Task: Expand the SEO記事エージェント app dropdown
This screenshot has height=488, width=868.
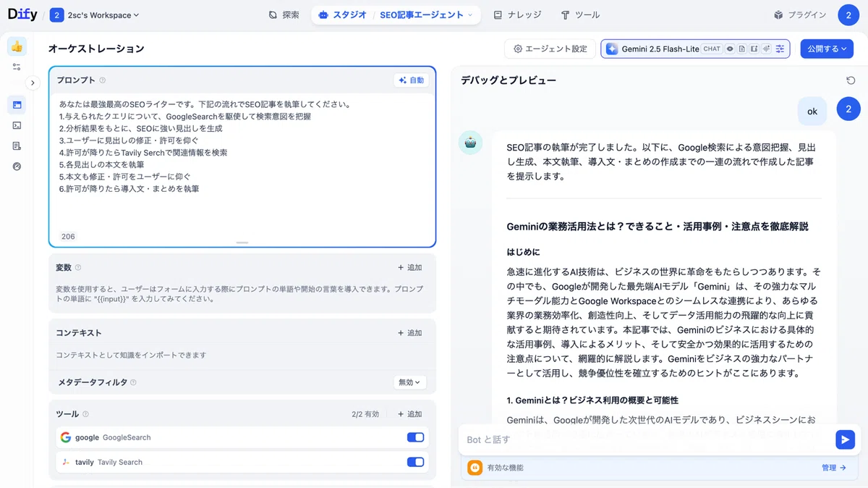Action: pyautogui.click(x=427, y=14)
